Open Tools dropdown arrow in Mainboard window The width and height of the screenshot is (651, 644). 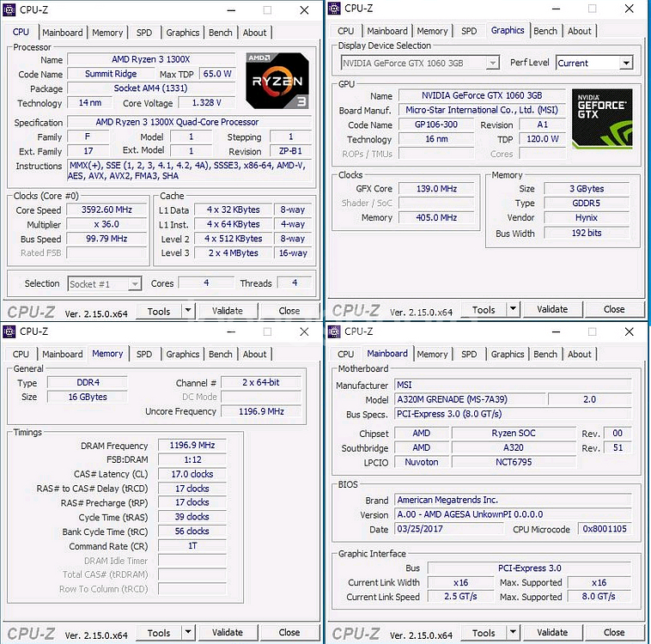pyautogui.click(x=514, y=632)
